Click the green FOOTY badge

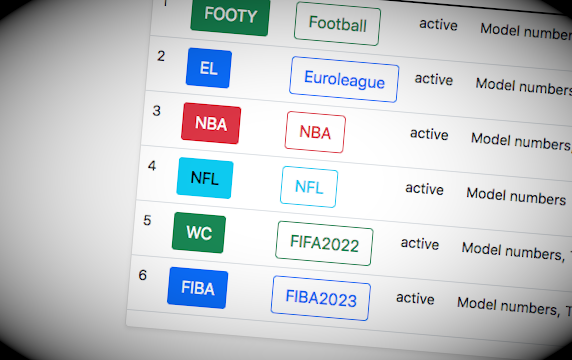click(x=230, y=16)
